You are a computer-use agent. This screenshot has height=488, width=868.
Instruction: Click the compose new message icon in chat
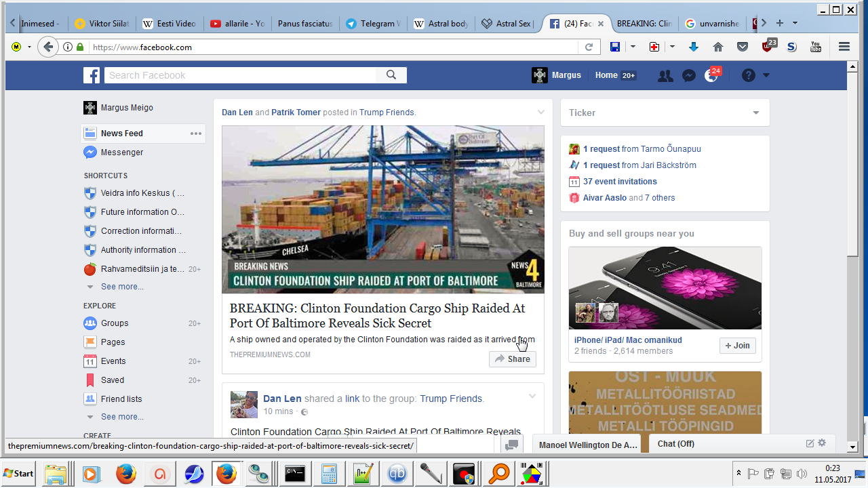[x=810, y=443]
